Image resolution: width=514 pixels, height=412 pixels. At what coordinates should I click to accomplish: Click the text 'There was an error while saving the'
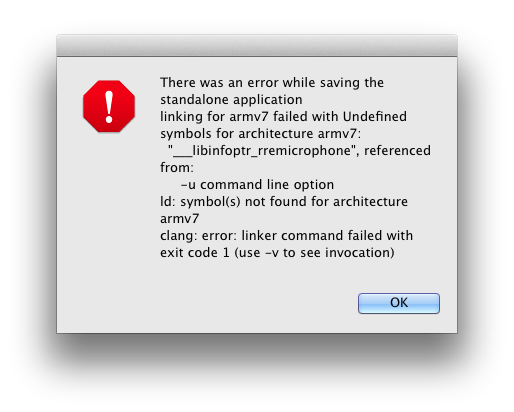272,83
